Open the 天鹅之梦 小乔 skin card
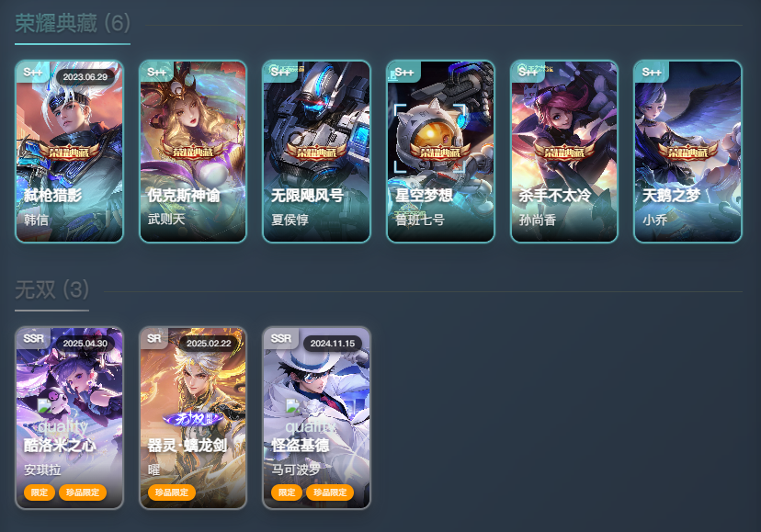The image size is (761, 532). pyautogui.click(x=687, y=152)
